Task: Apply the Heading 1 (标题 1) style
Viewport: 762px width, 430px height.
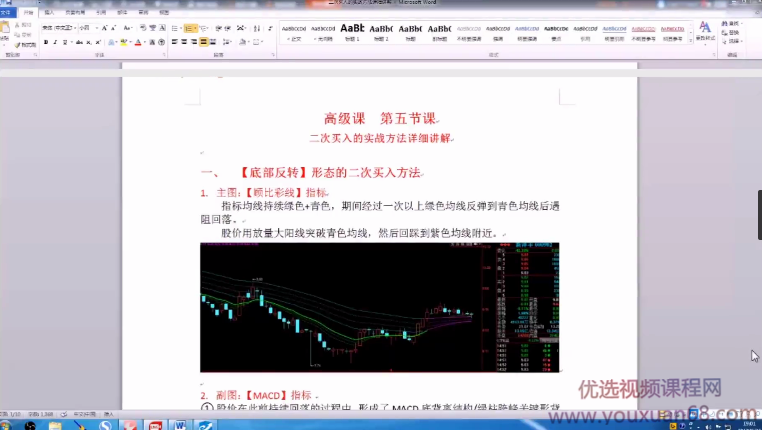Action: tap(352, 33)
